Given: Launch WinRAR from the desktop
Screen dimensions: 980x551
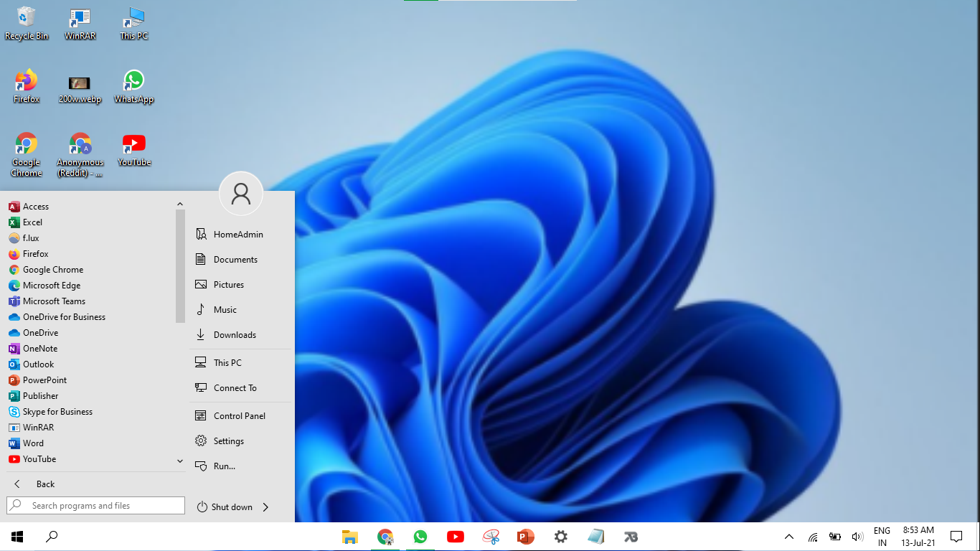Looking at the screenshot, I should point(80,16).
